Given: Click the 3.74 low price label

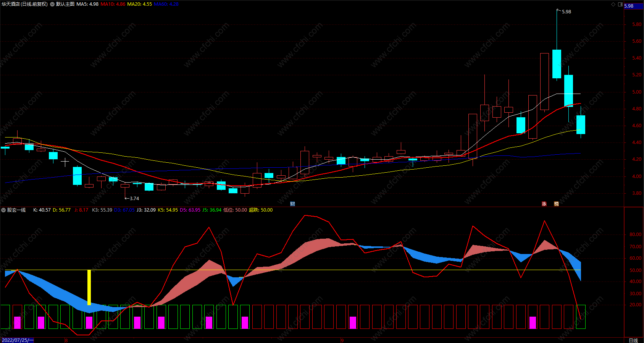Looking at the screenshot, I should [x=134, y=199].
